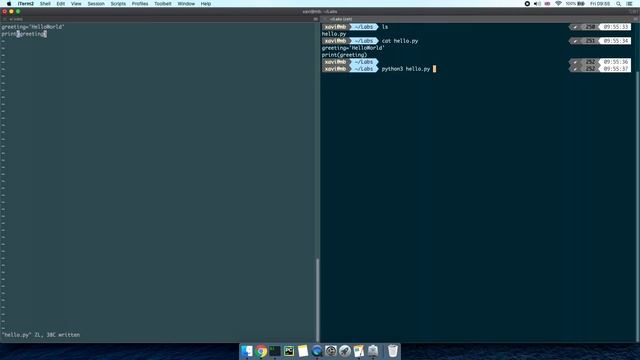
Task: Close the iTerm2 window with red button
Action: pyautogui.click(x=4, y=11)
